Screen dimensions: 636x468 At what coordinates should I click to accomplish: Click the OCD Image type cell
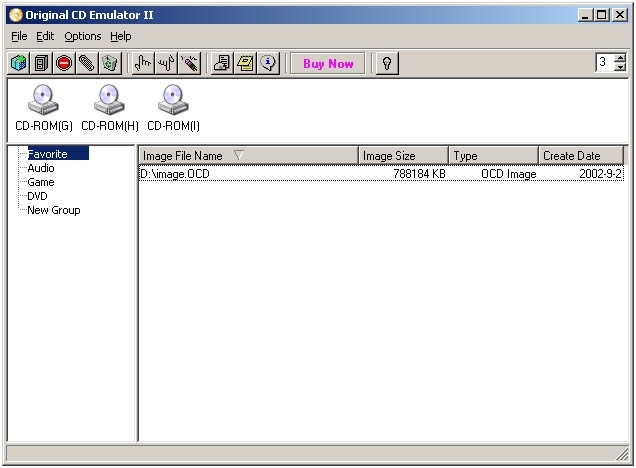pos(509,174)
